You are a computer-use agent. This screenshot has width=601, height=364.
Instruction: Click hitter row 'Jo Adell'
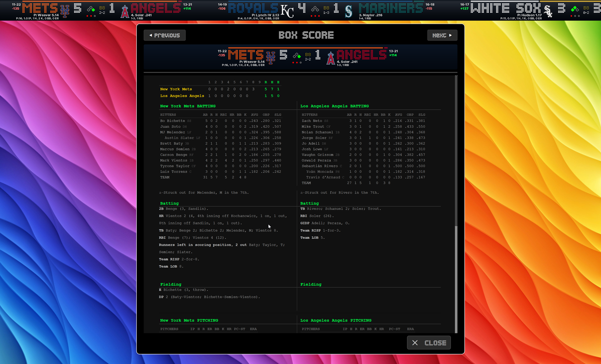363,143
